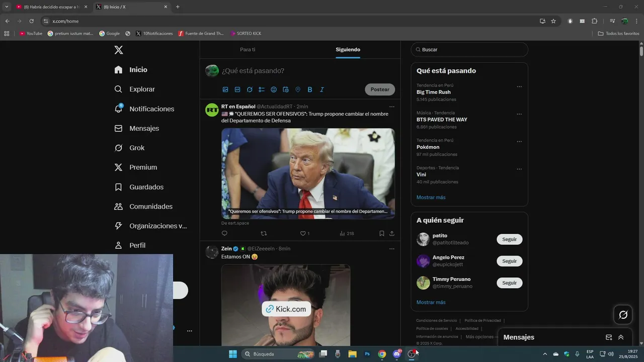
Task: Toggle italic text in the composer
Action: click(322, 89)
